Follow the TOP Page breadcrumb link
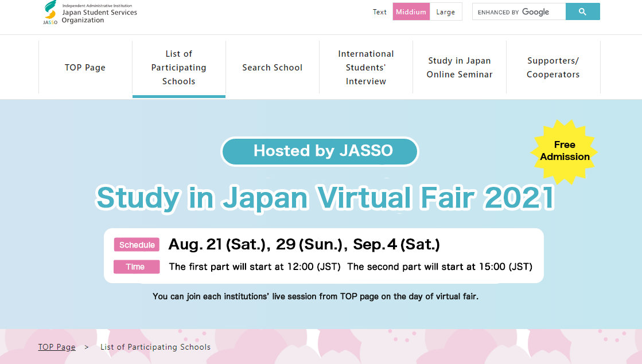642x364 pixels. [x=57, y=347]
